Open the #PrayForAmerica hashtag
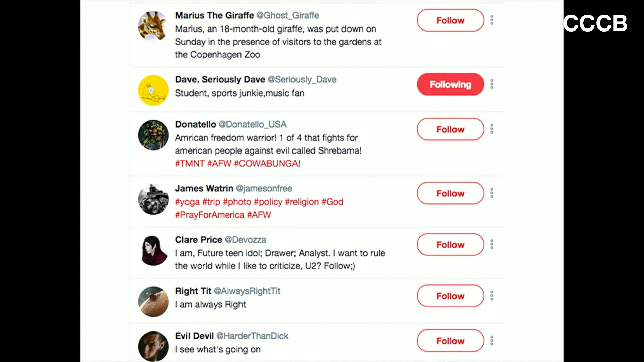The height and width of the screenshot is (362, 644). pos(210,215)
